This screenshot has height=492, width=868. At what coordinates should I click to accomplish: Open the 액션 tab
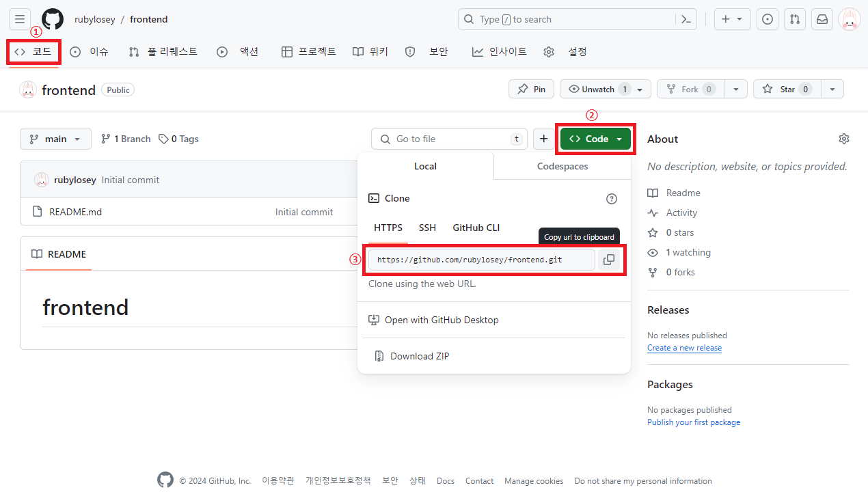(x=238, y=52)
